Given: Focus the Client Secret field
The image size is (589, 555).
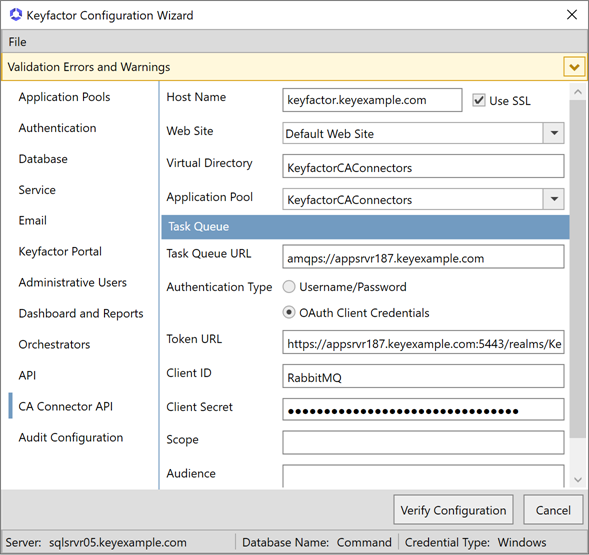Looking at the screenshot, I should [x=423, y=410].
